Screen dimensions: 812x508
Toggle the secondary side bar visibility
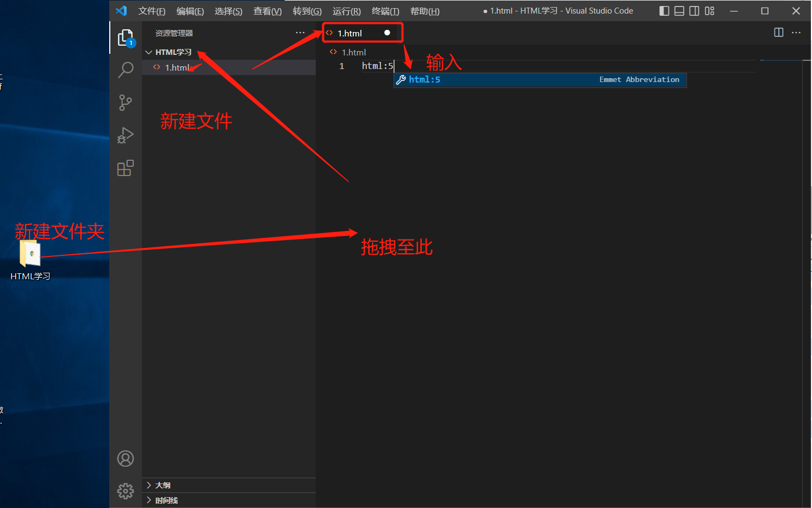694,11
